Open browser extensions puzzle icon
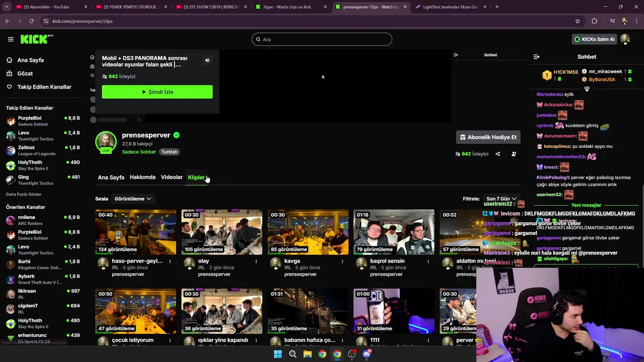Viewport: 644px width, 362px height. [595, 21]
